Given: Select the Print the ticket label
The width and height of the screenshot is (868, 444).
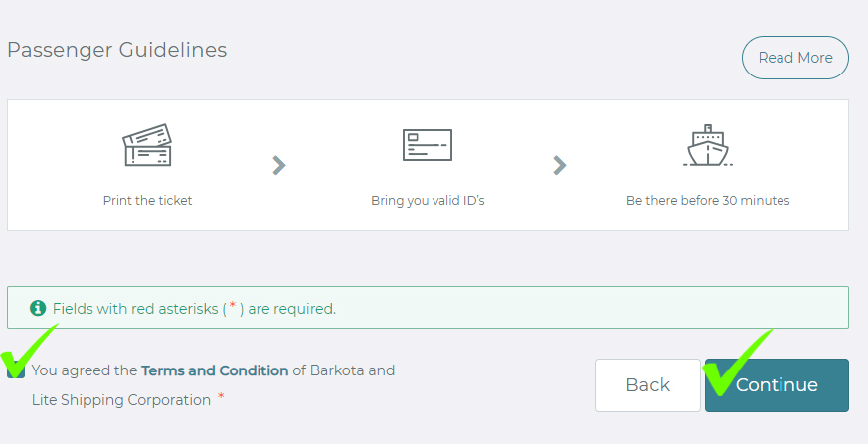Looking at the screenshot, I should (x=148, y=201).
